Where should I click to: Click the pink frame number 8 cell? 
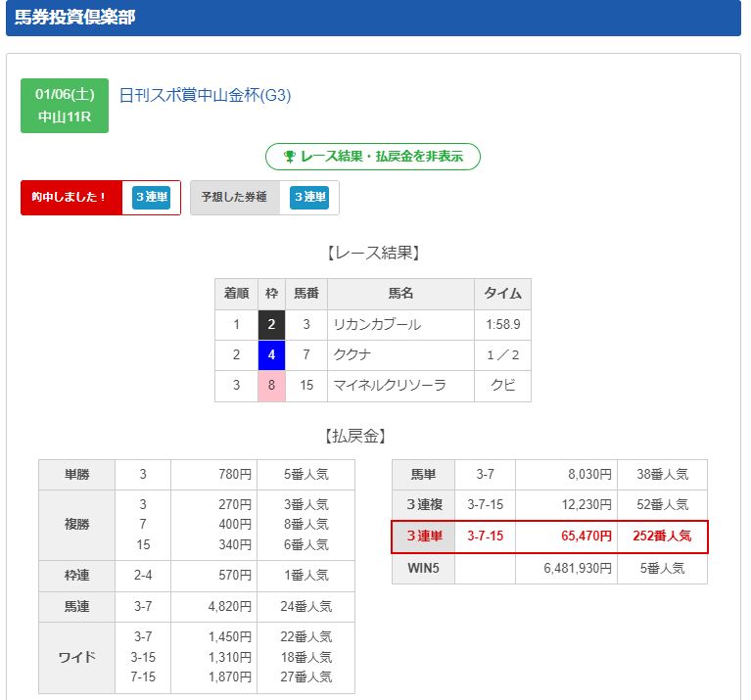point(272,386)
